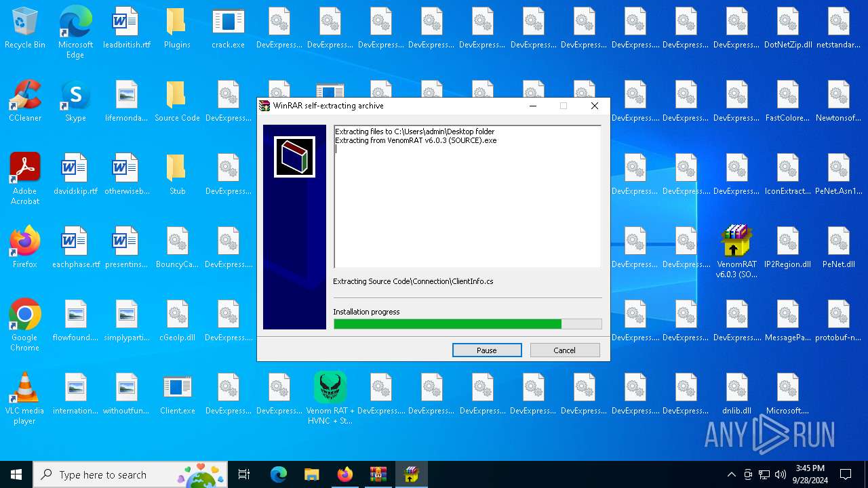This screenshot has height=488, width=868.
Task: Switch to the WinRAR taskbar app
Action: (378, 474)
